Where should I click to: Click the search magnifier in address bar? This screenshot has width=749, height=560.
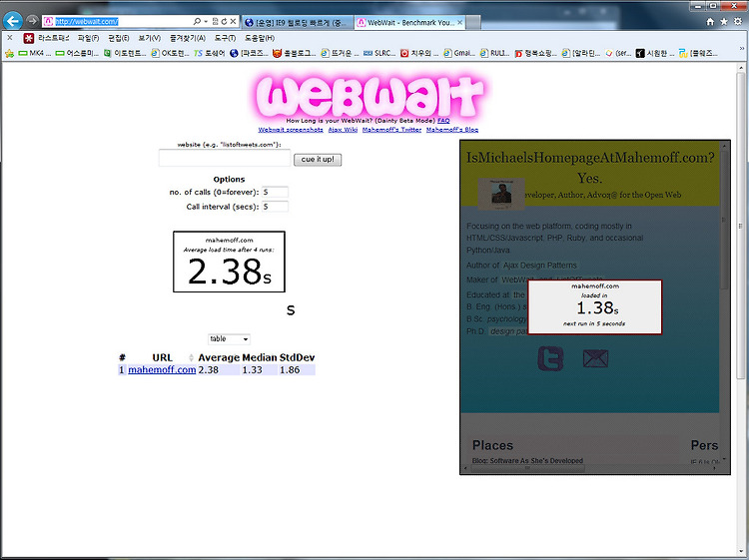click(x=197, y=22)
